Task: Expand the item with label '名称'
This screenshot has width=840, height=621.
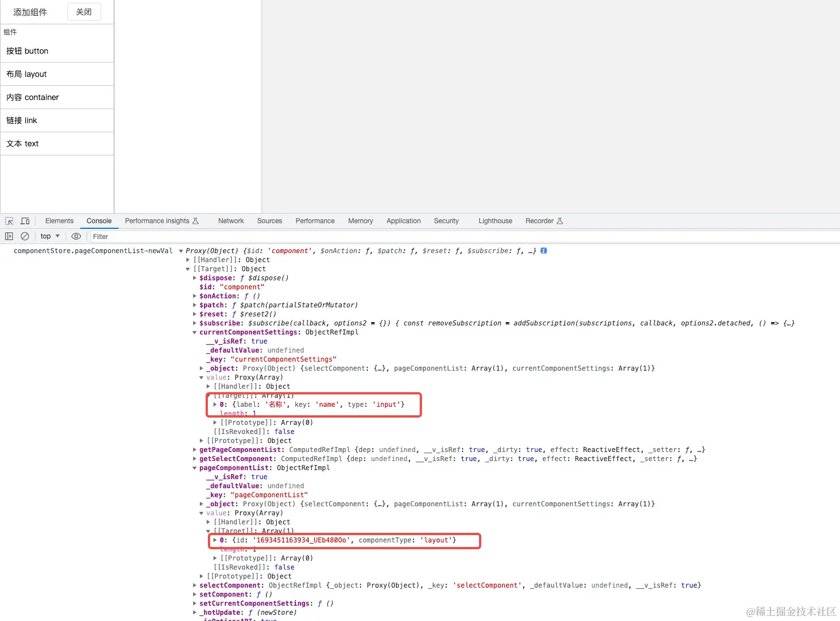Action: (x=215, y=405)
